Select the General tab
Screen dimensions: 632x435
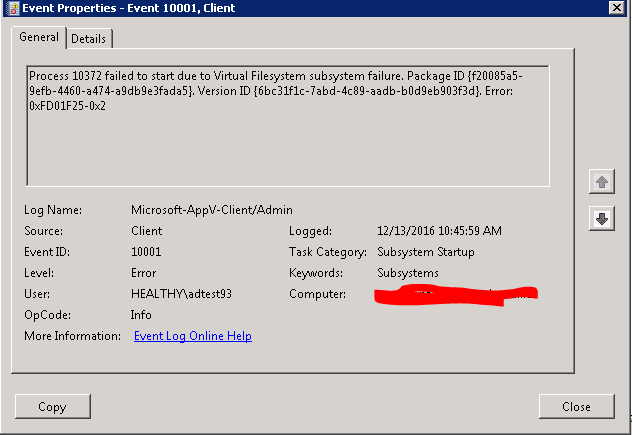tap(39, 38)
